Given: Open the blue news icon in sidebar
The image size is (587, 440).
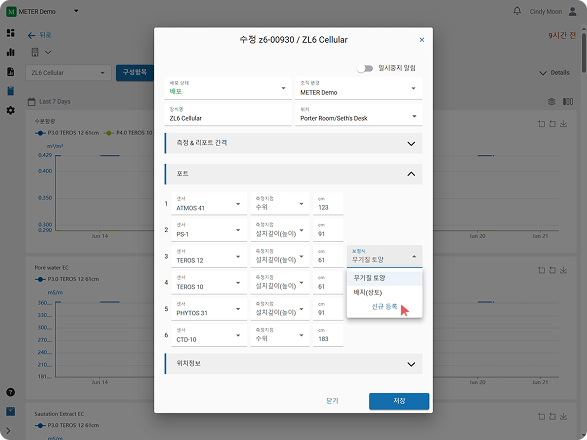Looking at the screenshot, I should pos(10,412).
